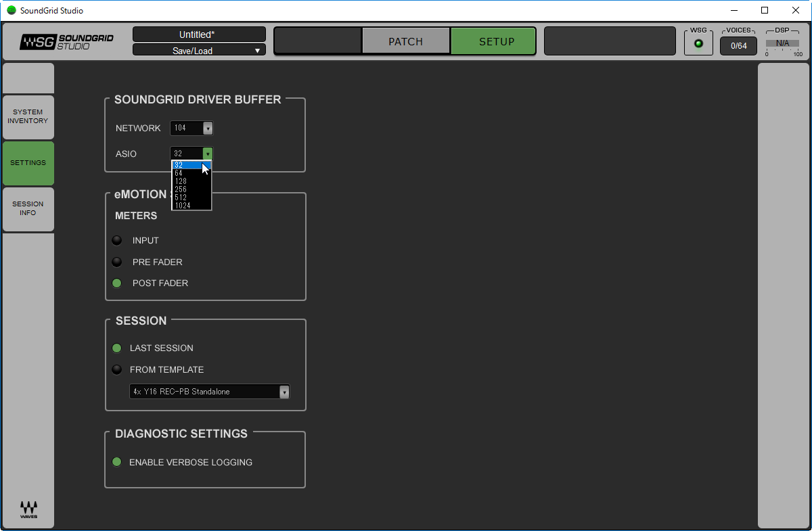Viewport: 812px width, 531px height.
Task: Select POST FADER meter option
Action: 117,283
